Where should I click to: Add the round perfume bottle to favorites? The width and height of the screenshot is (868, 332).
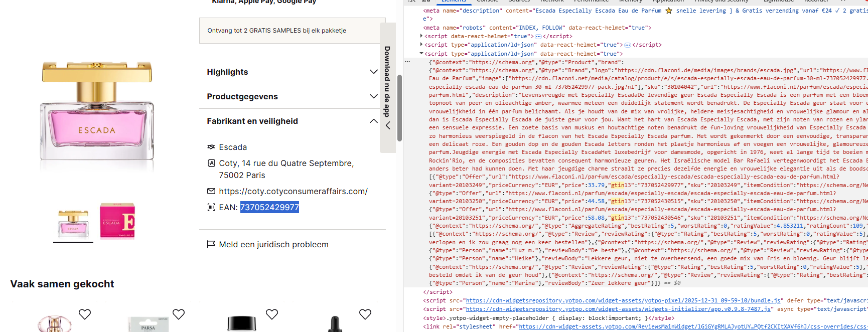click(85, 314)
